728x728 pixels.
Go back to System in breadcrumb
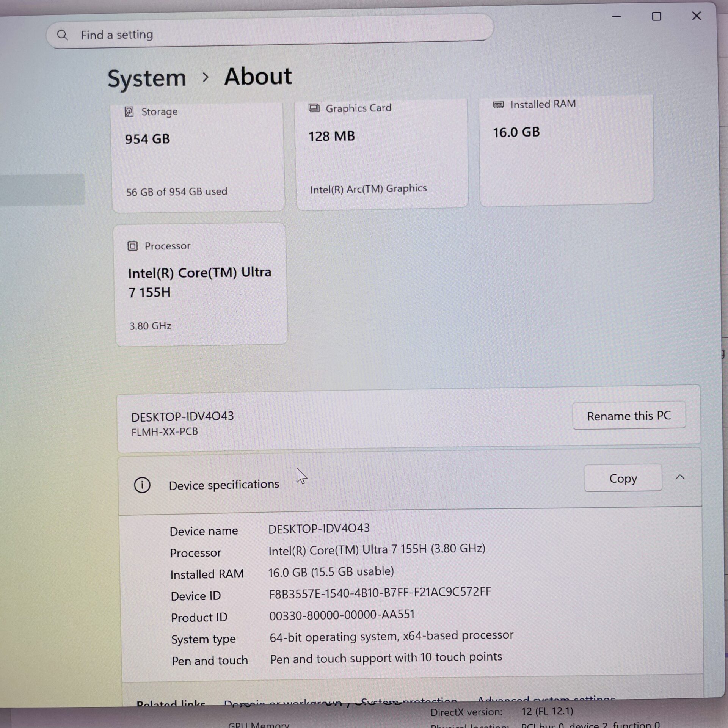147,78
